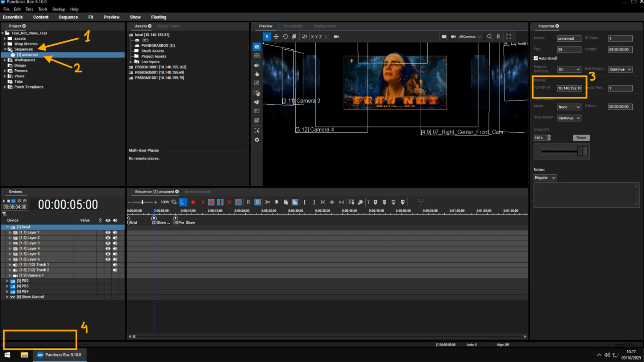Screen dimensions: 644x362
Task: Select the hand tool in Preview sidebar
Action: 257,74
